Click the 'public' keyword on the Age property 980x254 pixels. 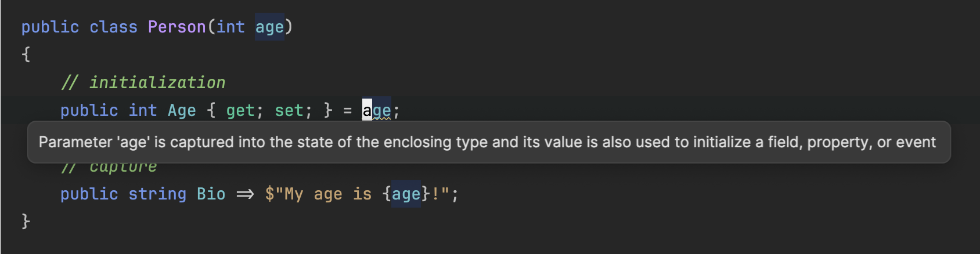pyautogui.click(x=89, y=110)
